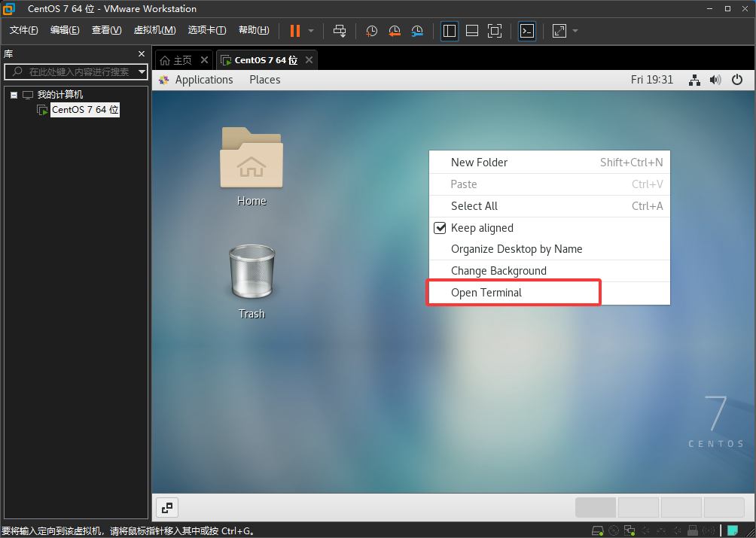Click the window list button in CentOS bottom bar
This screenshot has height=538, width=756.
[167, 508]
